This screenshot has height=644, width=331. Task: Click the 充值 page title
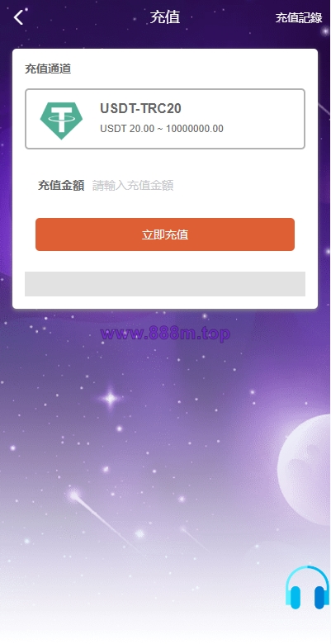pos(165,17)
